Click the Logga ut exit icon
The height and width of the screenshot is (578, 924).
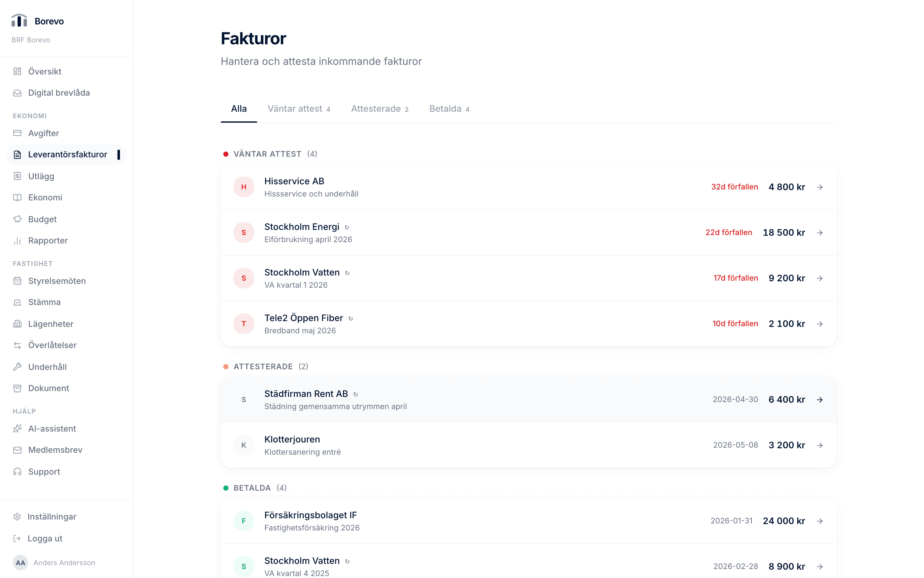point(17,538)
